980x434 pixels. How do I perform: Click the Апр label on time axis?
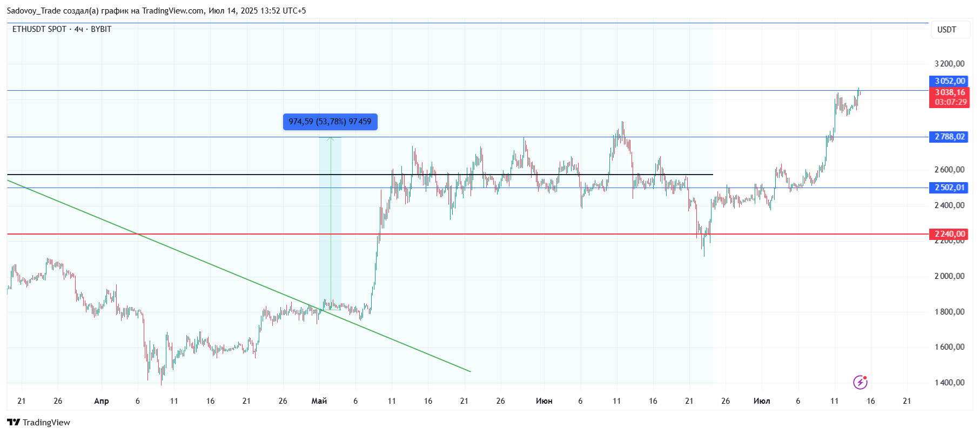click(x=102, y=401)
